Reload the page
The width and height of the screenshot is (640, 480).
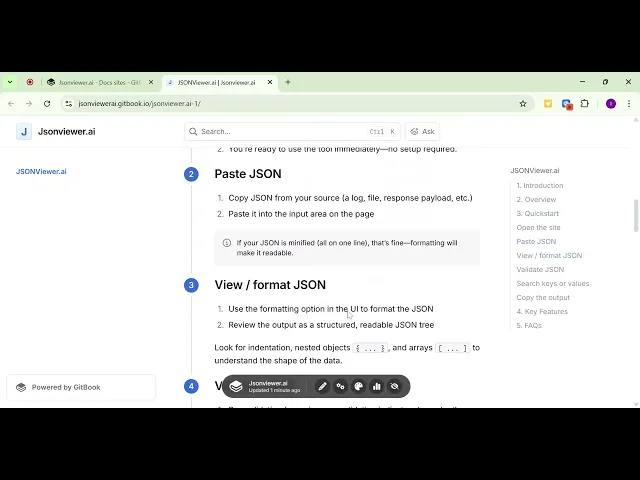(47, 104)
